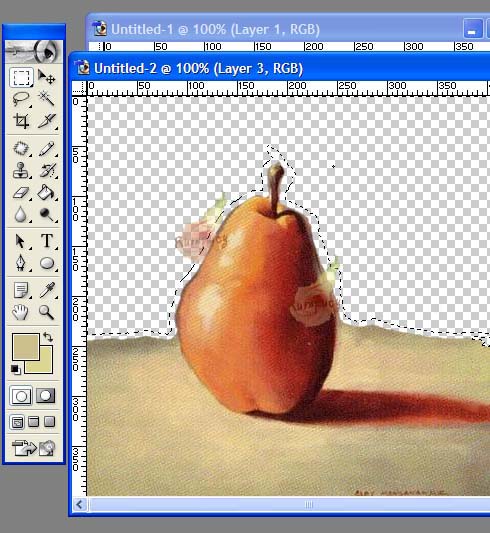Click the rightmost jump-to-application icon at toolbox bottom
Viewport: 490px width, 533px height.
point(47,448)
